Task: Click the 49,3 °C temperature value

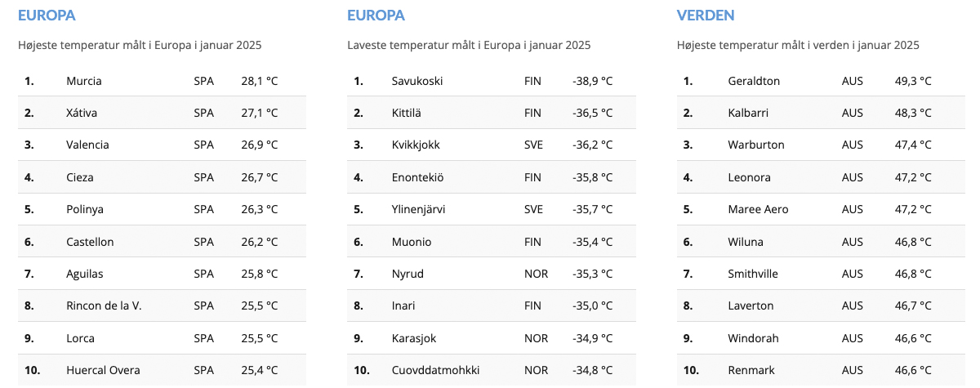Action: click(x=913, y=81)
